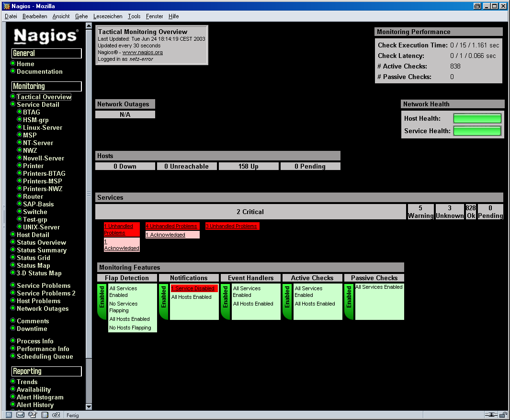510x420 pixels.
Task: Open the Address Book icon in status bar
Action: pos(45,415)
